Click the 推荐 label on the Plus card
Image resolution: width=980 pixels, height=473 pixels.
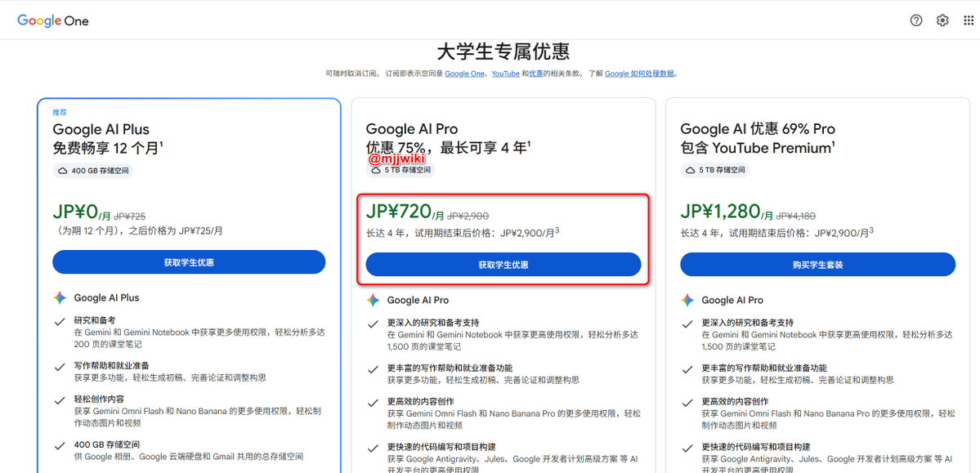pyautogui.click(x=60, y=113)
